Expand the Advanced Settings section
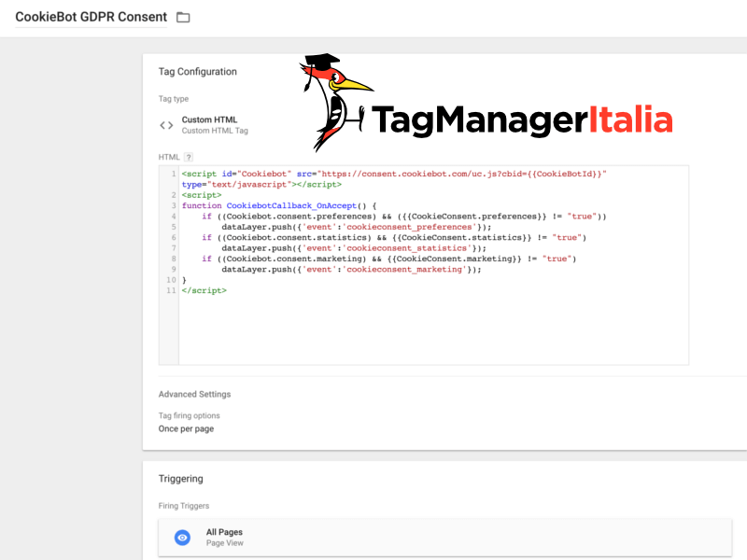This screenshot has height=560, width=747. click(x=194, y=394)
